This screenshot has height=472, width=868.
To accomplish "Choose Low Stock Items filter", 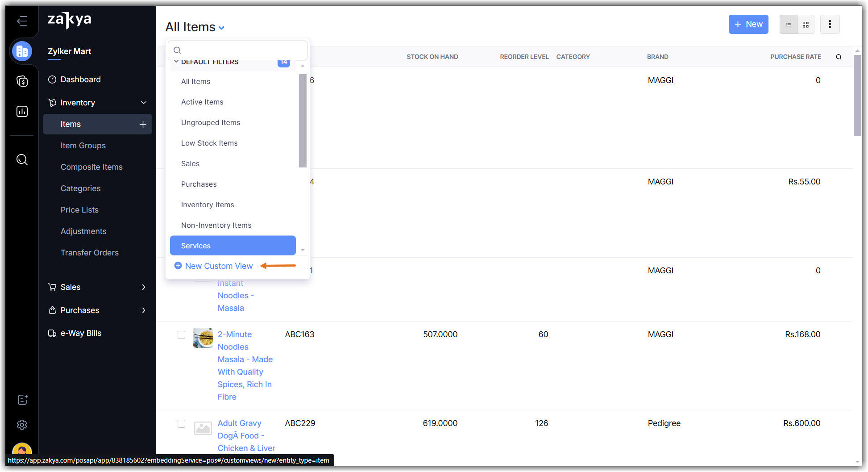I will pos(209,143).
